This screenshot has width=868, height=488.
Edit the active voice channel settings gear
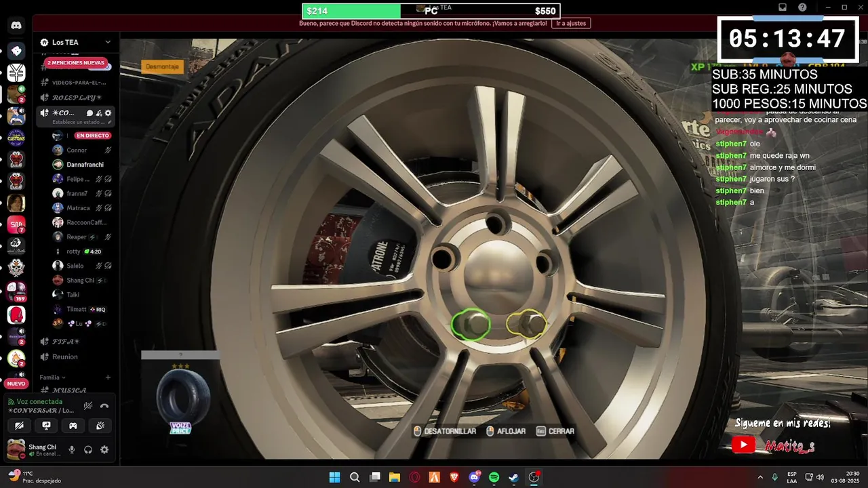(108, 113)
